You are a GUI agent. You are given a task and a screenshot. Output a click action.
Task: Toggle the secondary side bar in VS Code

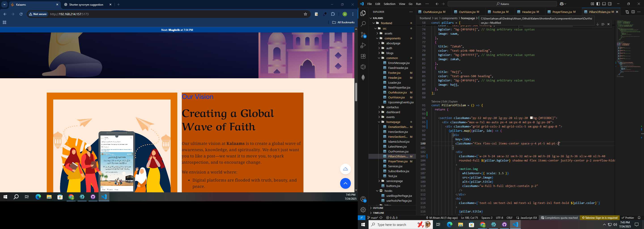tap(610, 4)
